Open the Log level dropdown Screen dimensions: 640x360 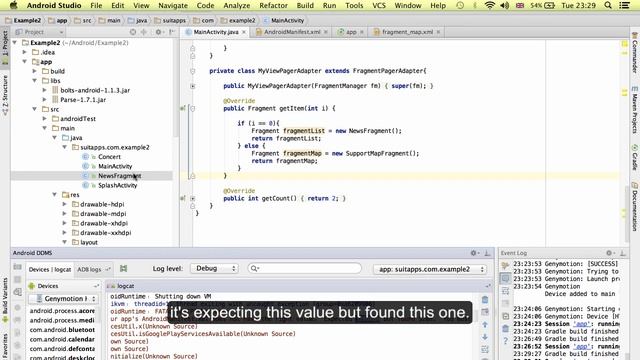click(214, 269)
